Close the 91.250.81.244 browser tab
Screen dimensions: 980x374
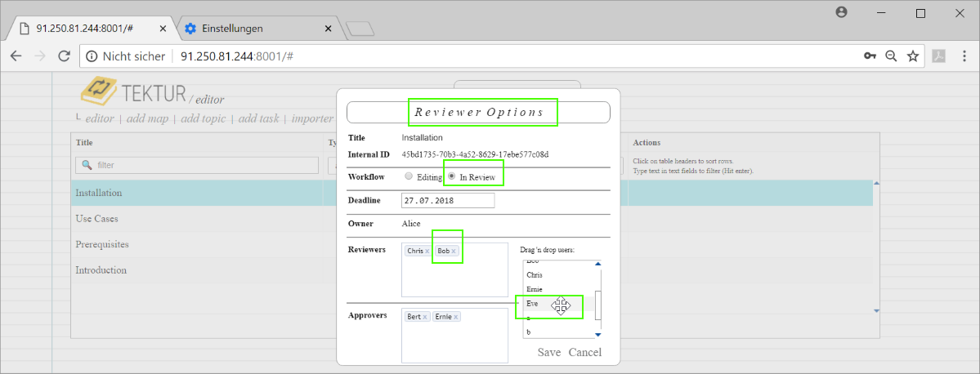tap(163, 29)
